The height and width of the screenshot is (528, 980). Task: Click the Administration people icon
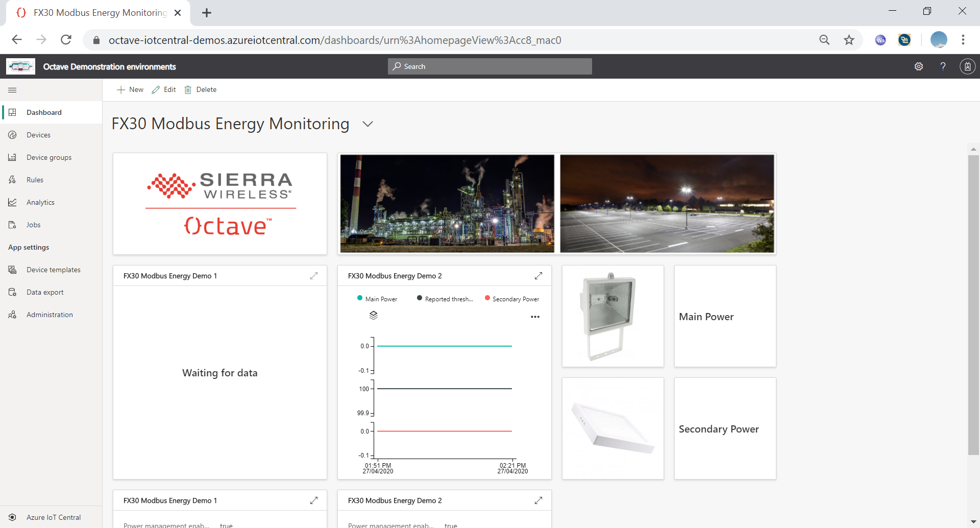tap(13, 315)
